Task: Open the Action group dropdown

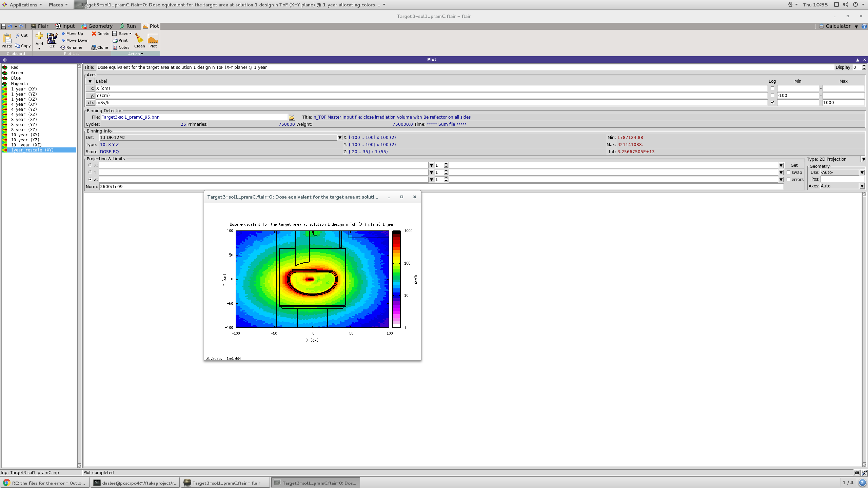Action: (136, 54)
